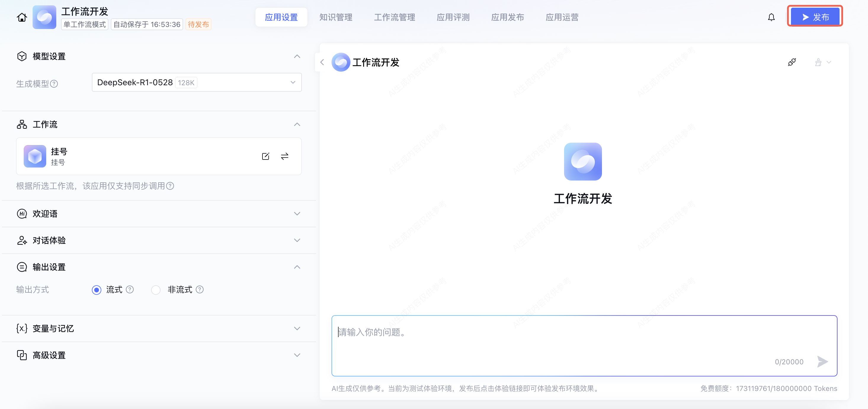Click help icon next to 生成模型
The height and width of the screenshot is (409, 868).
54,84
